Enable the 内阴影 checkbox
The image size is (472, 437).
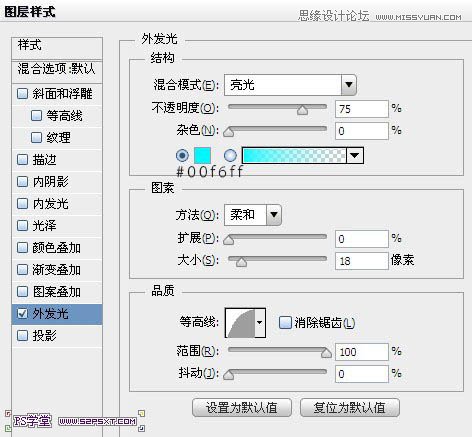point(22,182)
